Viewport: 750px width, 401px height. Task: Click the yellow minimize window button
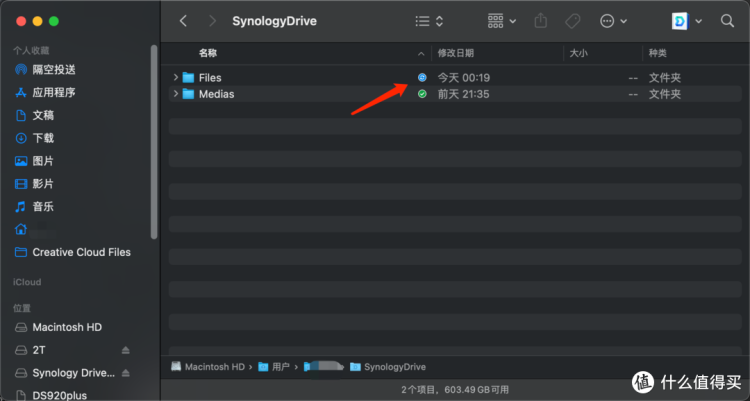pos(37,21)
